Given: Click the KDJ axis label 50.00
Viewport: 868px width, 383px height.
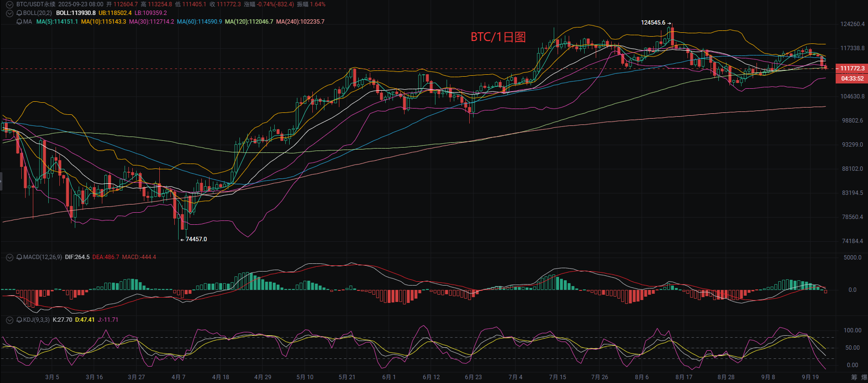Looking at the screenshot, I should 853,348.
